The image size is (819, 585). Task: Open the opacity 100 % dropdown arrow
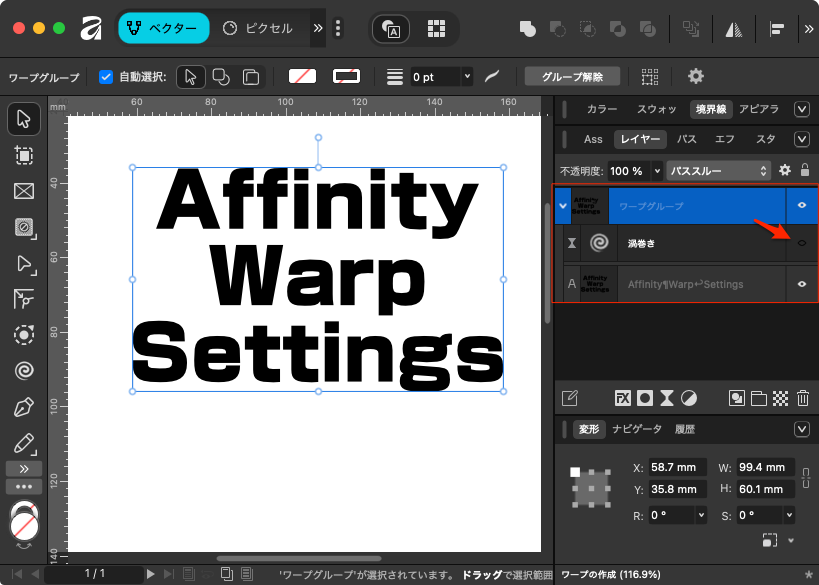(657, 171)
